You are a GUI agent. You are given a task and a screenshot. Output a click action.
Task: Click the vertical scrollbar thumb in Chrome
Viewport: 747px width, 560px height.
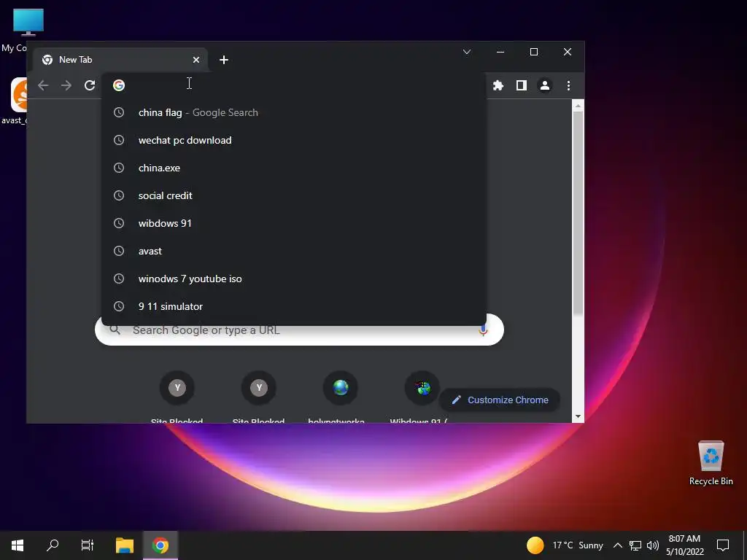[x=578, y=213]
